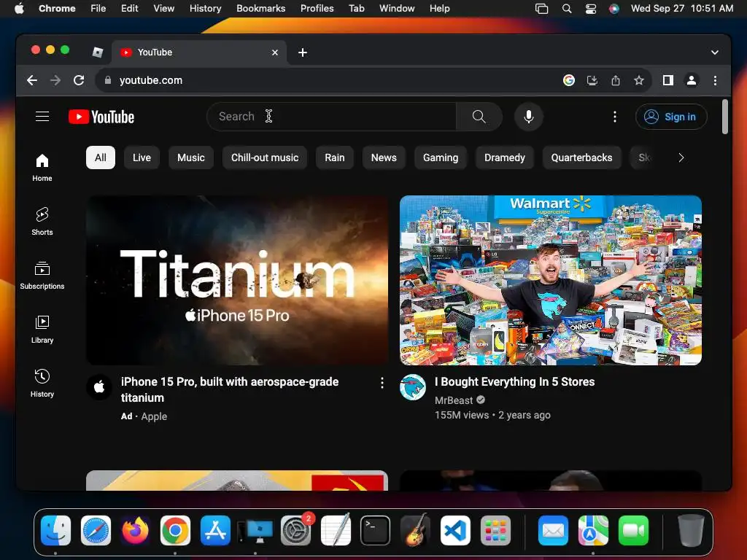
Task: Bookmark this page with star icon
Action: coord(639,80)
